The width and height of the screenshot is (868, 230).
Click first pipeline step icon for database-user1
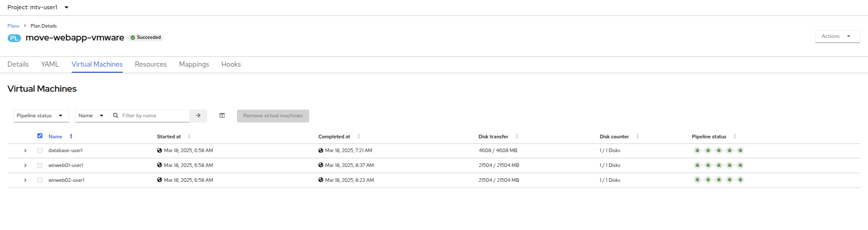coord(697,151)
